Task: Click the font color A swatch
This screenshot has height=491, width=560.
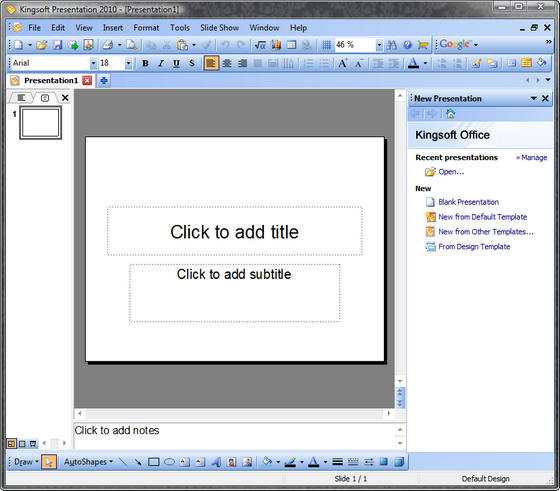Action: (x=413, y=64)
